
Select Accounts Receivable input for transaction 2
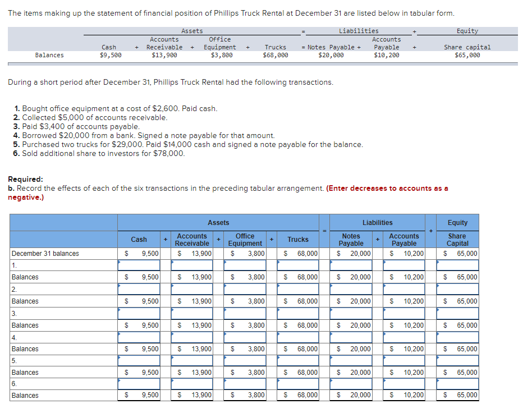192,289
